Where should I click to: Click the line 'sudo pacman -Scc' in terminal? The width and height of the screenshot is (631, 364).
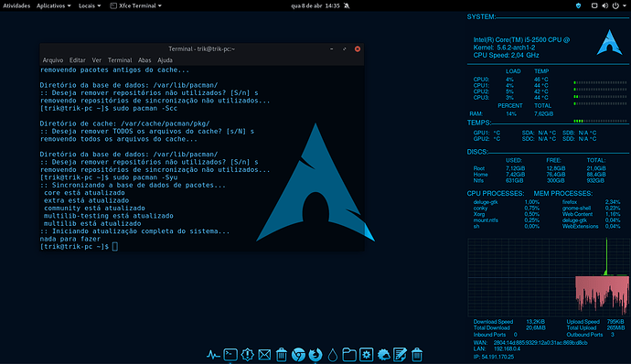click(145, 108)
